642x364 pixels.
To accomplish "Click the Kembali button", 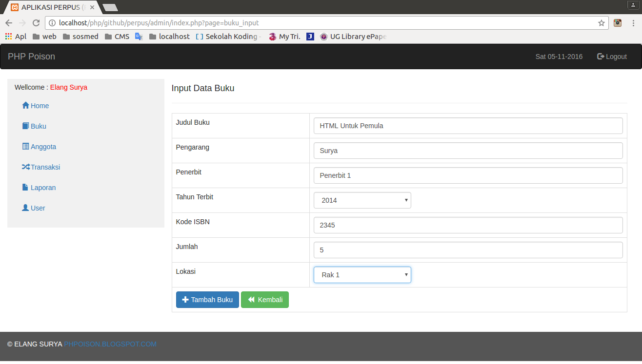I will click(x=264, y=299).
